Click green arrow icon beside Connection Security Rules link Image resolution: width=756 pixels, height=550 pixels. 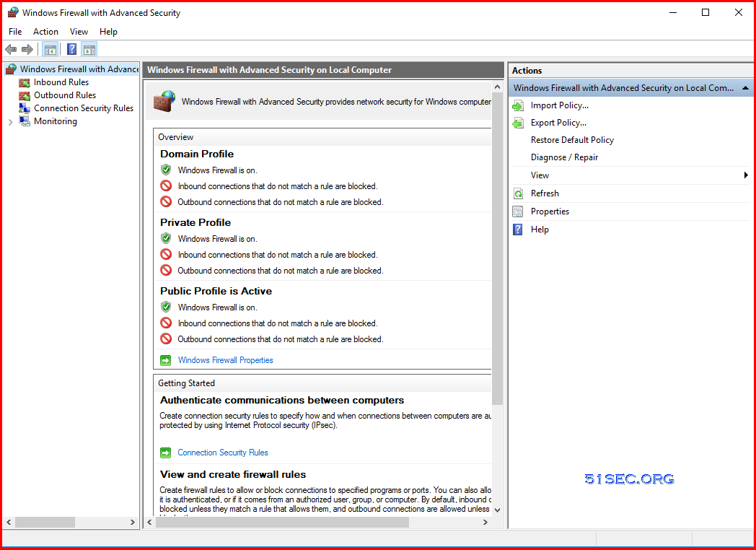(x=165, y=453)
